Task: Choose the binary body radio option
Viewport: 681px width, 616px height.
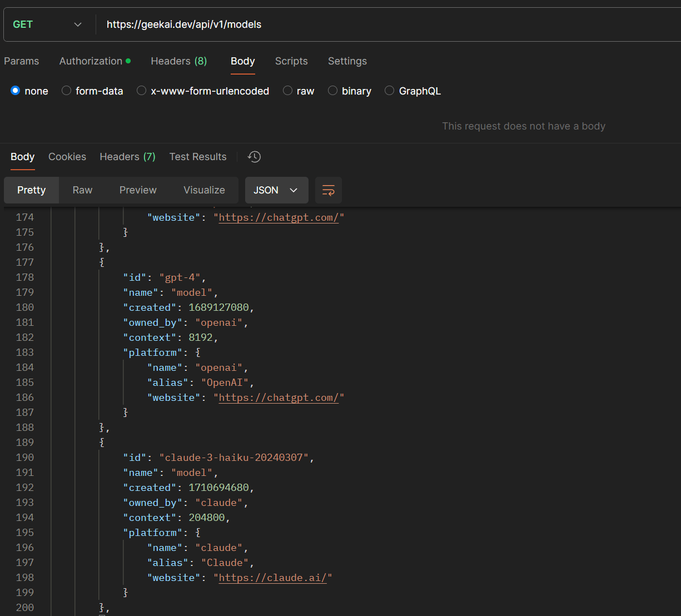Action: [x=332, y=91]
